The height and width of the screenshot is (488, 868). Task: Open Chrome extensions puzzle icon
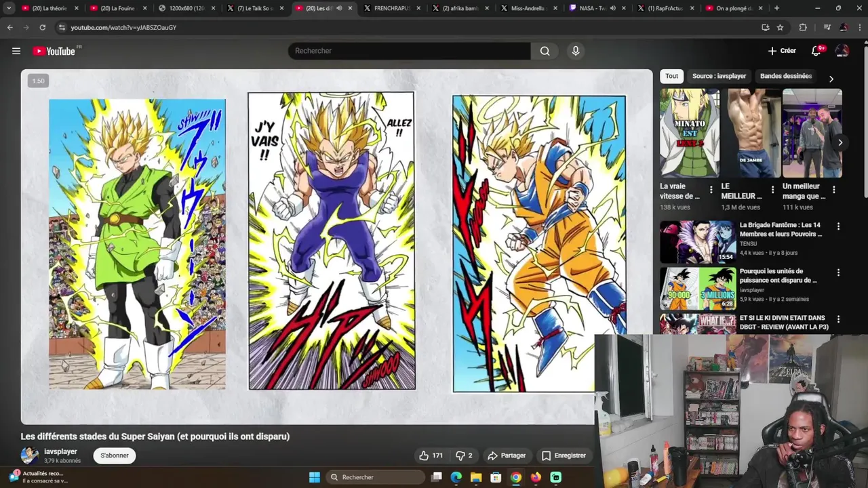803,27
